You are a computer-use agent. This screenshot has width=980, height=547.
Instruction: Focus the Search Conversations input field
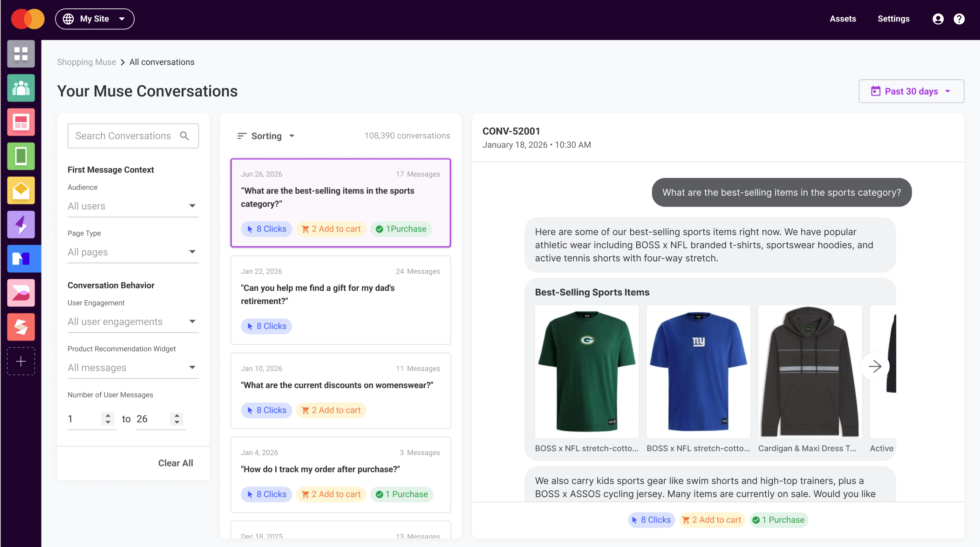(x=133, y=136)
